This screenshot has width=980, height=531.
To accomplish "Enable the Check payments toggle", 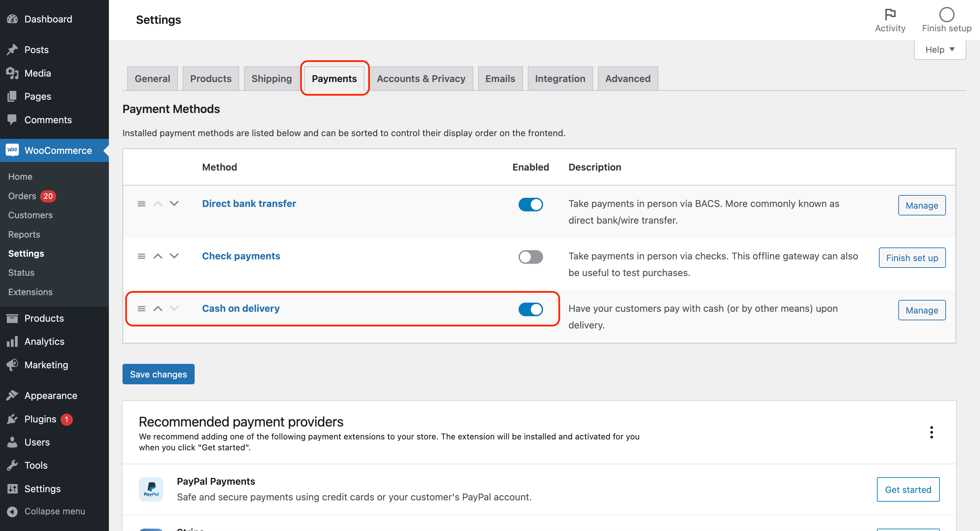I will [x=531, y=257].
